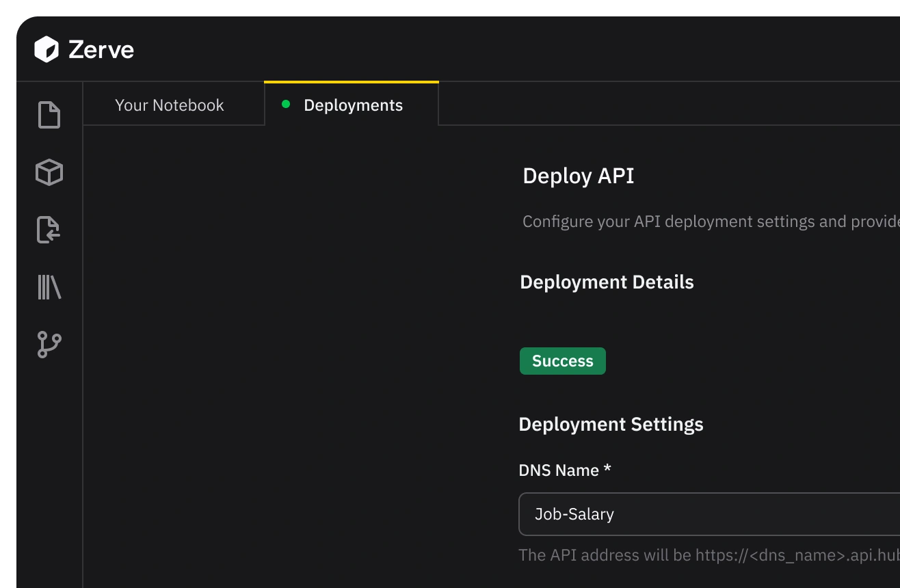The image size is (900, 588).
Task: Select the 3D cube icon in sidebar
Action: (49, 172)
